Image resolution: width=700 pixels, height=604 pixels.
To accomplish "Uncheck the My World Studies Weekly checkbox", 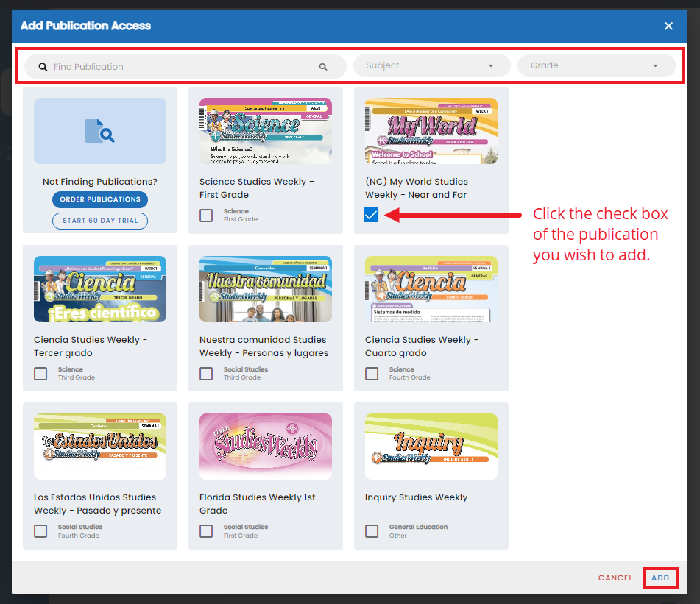I will click(371, 215).
